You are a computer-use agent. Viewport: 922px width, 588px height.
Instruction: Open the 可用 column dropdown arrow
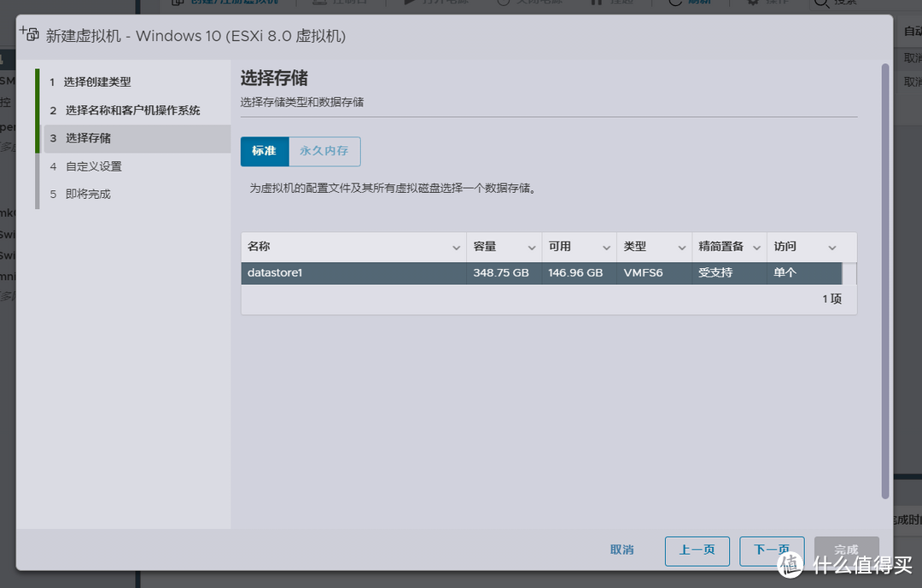(x=606, y=247)
